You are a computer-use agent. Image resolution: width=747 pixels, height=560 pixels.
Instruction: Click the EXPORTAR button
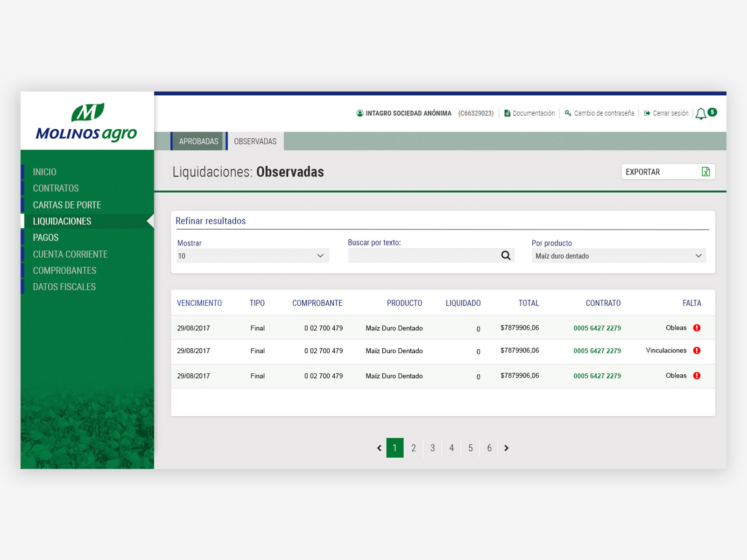click(668, 172)
